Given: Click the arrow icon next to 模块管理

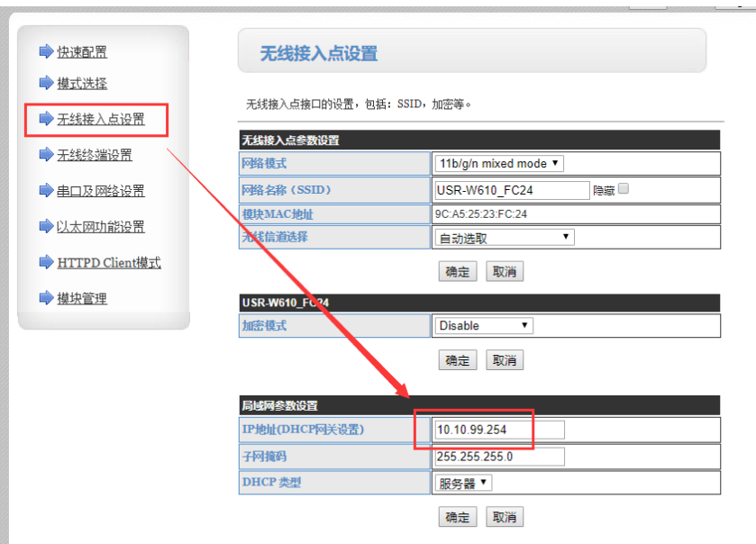Looking at the screenshot, I should [46, 297].
